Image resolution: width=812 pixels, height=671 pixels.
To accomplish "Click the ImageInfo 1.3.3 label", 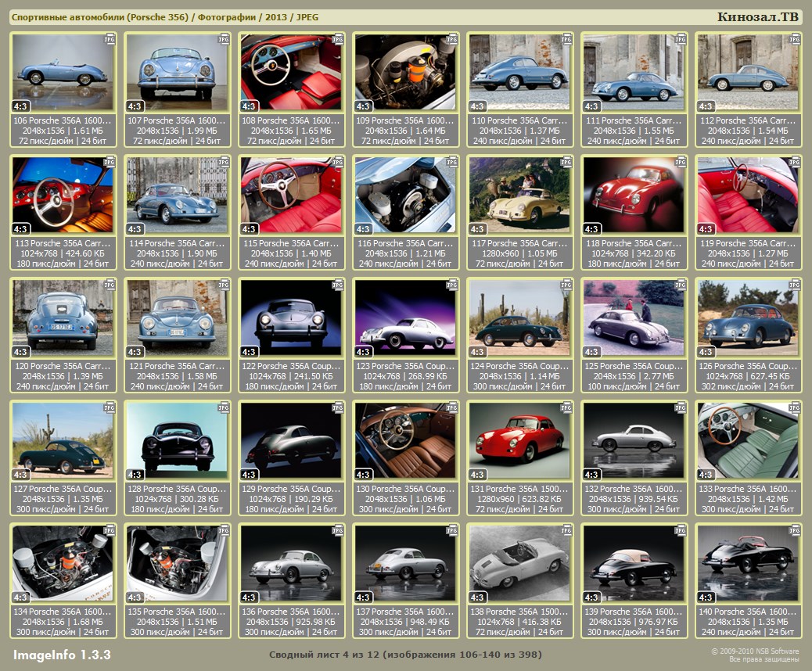I will [x=62, y=655].
